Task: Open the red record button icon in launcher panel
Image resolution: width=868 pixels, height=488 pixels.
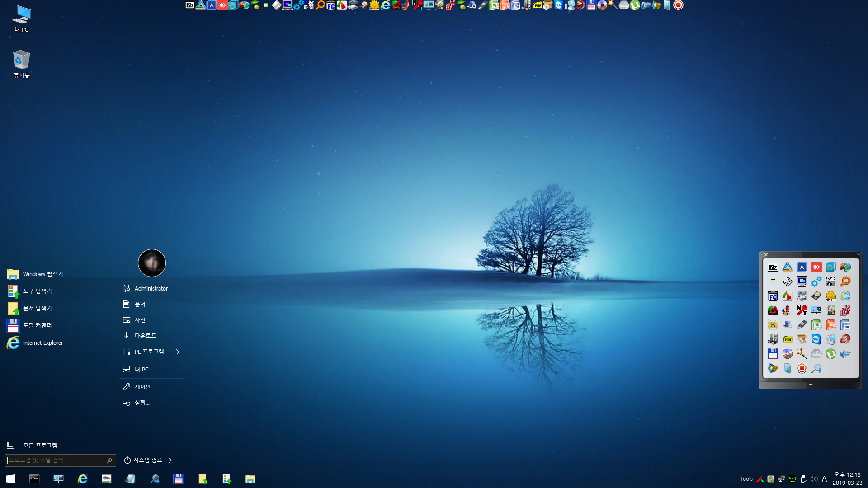Action: (x=802, y=368)
